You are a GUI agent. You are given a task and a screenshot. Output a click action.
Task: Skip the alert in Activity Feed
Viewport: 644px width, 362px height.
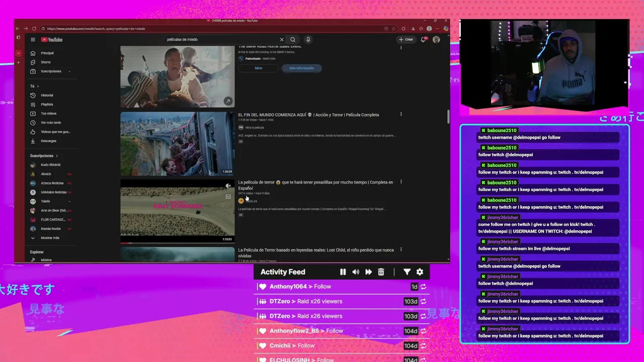pyautogui.click(x=368, y=272)
